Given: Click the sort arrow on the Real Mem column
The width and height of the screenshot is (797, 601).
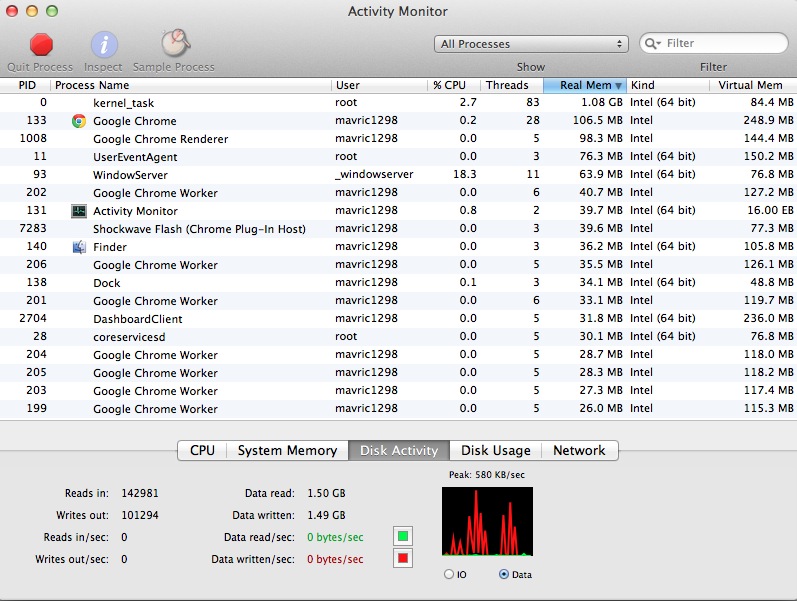Looking at the screenshot, I should tap(618, 86).
